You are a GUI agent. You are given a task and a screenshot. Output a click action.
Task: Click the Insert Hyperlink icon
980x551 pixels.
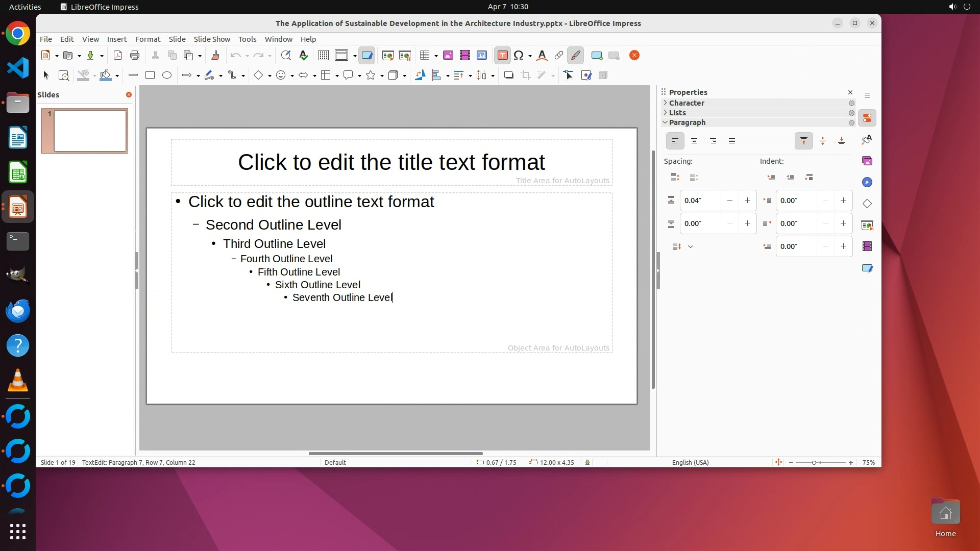(559, 56)
